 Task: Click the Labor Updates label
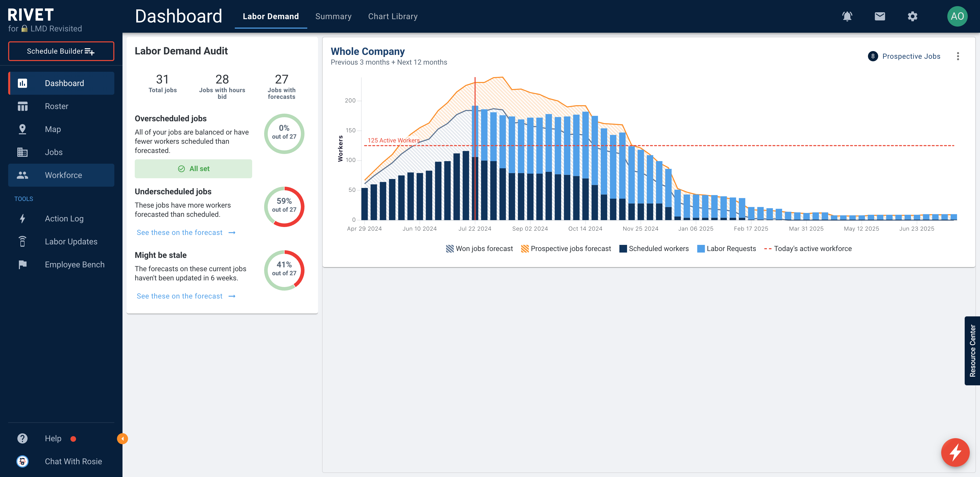pyautogui.click(x=71, y=241)
